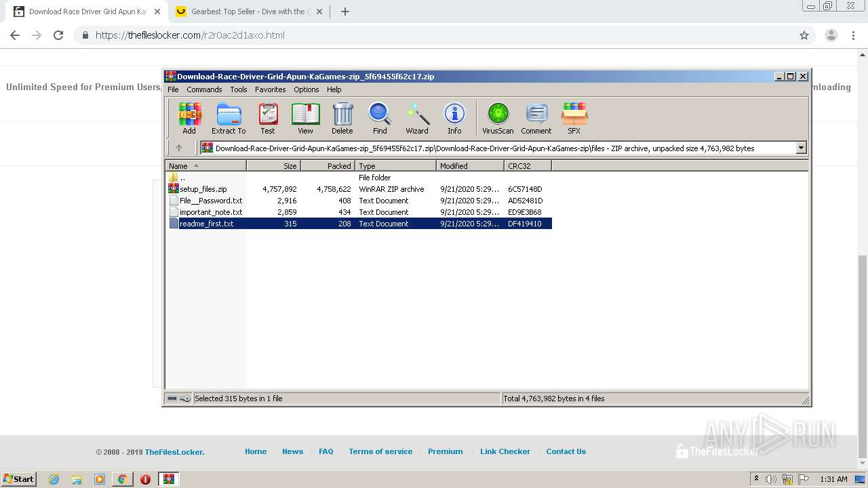
Task: Open the Premium footer link
Action: click(x=446, y=451)
